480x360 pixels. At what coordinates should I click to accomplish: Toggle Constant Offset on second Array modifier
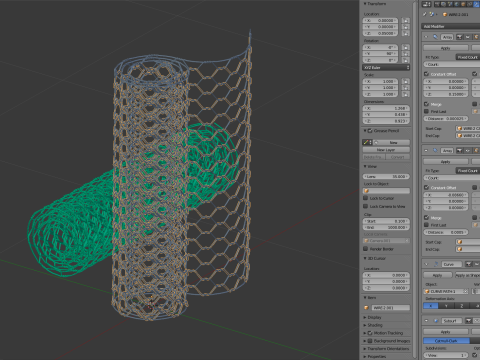[426, 187]
